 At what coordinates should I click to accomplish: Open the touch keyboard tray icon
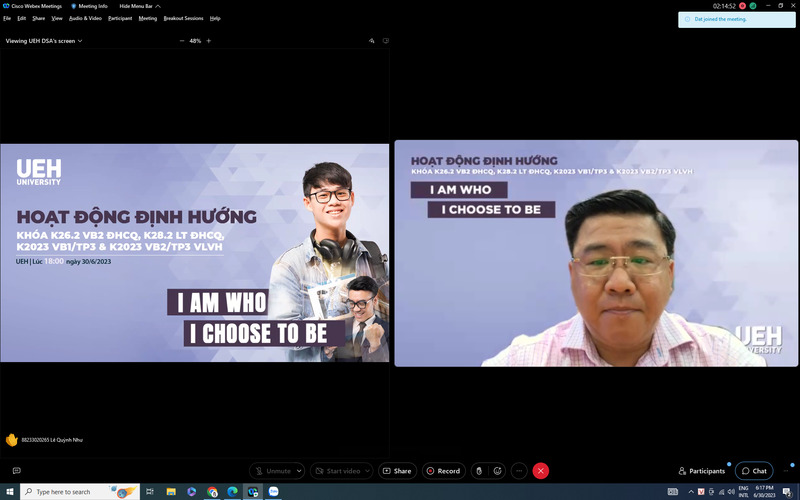coord(672,492)
